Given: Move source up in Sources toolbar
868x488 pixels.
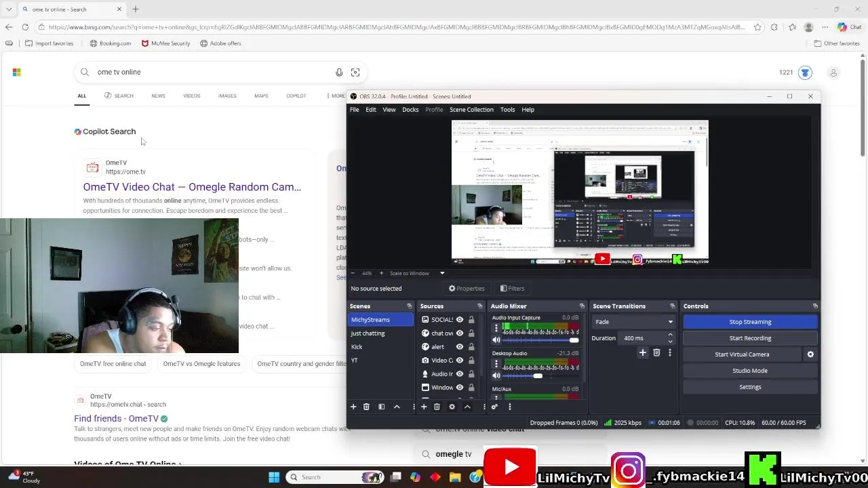Looking at the screenshot, I should (x=467, y=407).
